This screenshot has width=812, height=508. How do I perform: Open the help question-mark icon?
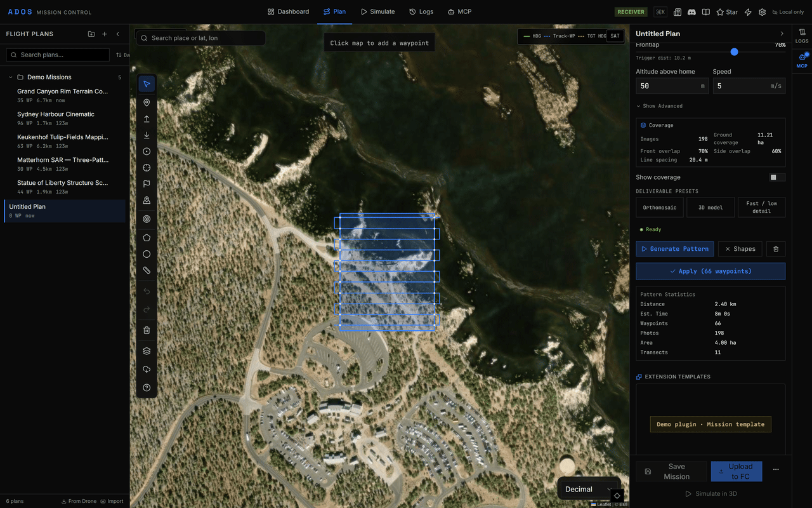pyautogui.click(x=147, y=388)
